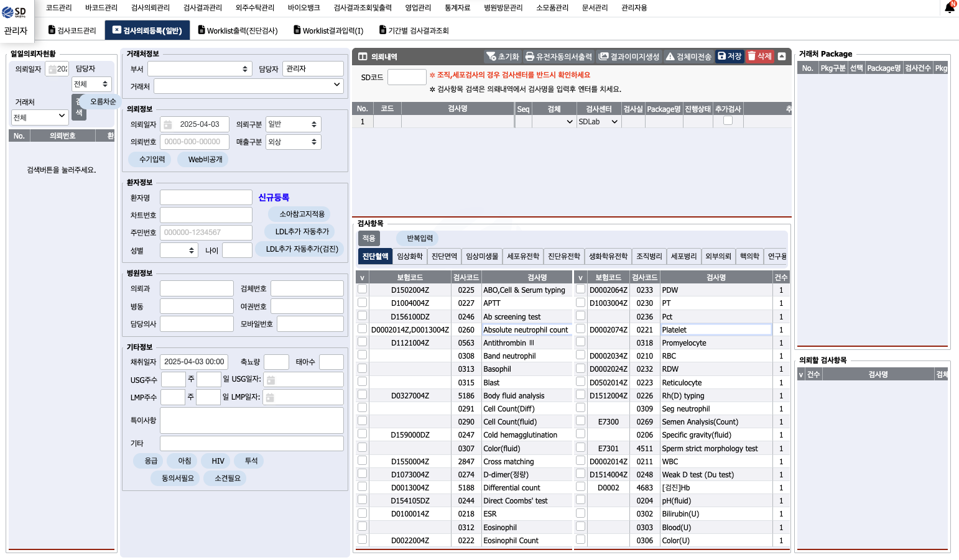The width and height of the screenshot is (959, 560).
Task: Click the 결과이미지생성 image icon
Action: tap(603, 57)
